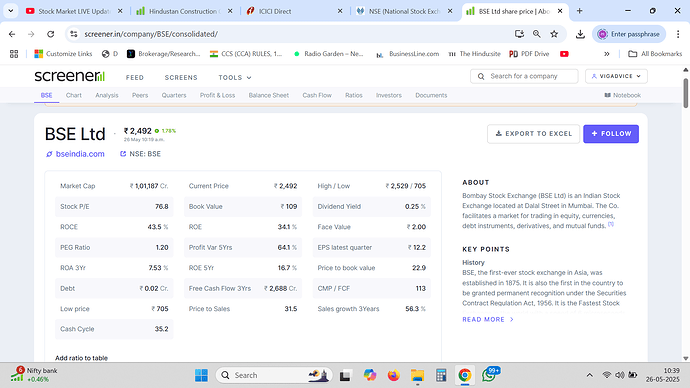
Task: Click the browser back arrow
Action: [x=12, y=34]
